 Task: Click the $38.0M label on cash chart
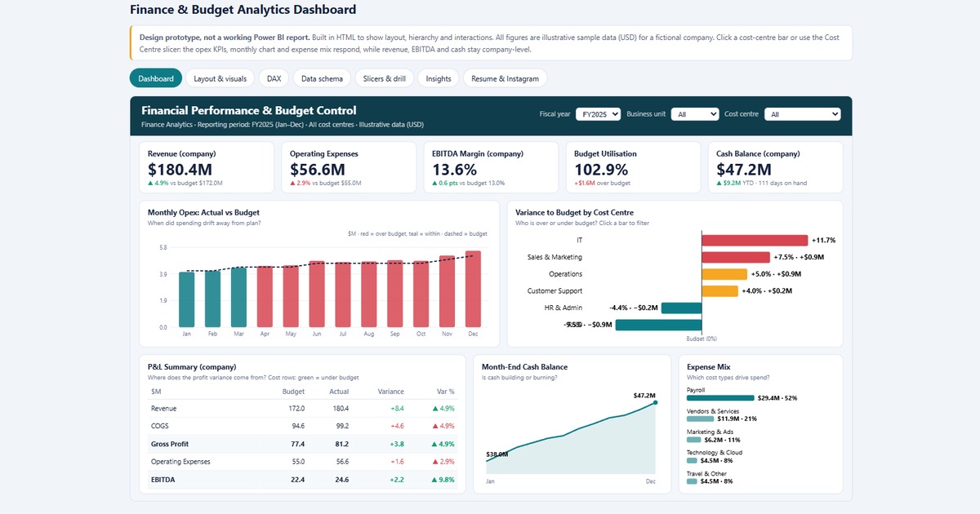coord(497,454)
